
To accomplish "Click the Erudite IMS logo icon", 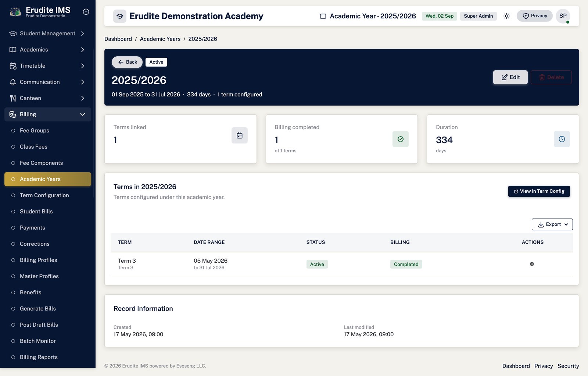I will [15, 12].
